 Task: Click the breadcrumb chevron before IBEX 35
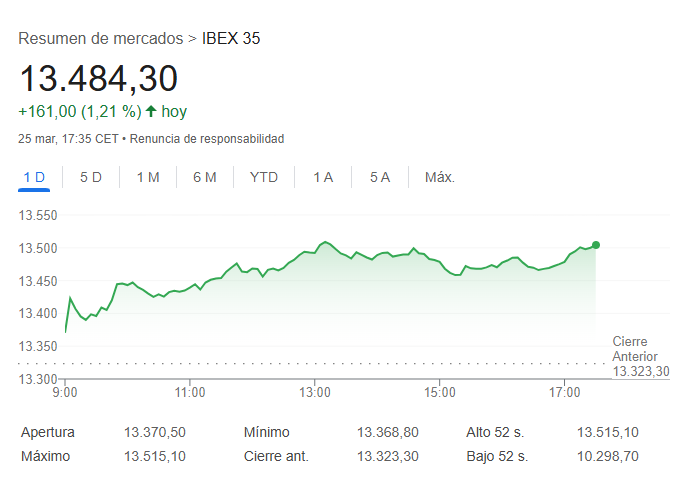coord(190,39)
